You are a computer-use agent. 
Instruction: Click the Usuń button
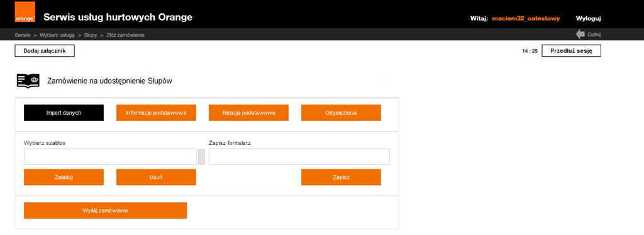pyautogui.click(x=156, y=178)
